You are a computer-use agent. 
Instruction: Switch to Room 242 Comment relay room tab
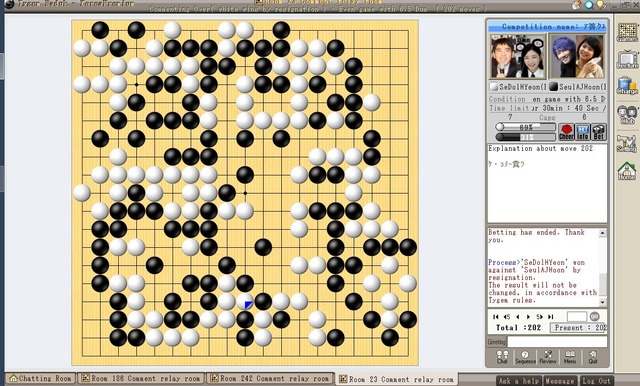270,378
